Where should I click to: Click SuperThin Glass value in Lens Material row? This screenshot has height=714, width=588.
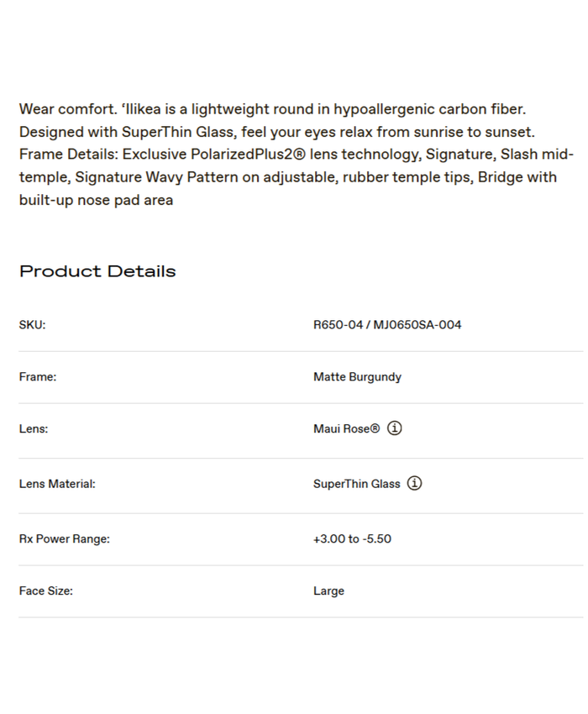point(356,484)
